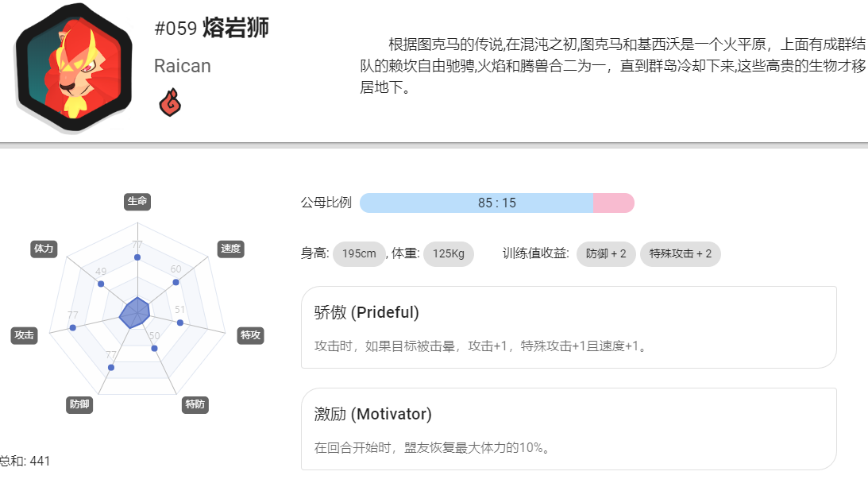Click the 125Kg weight badge
Image resolution: width=868 pixels, height=483 pixels.
point(449,253)
